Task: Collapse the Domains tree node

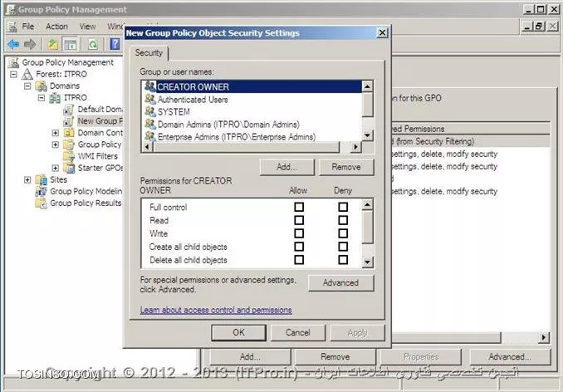Action: pos(27,86)
